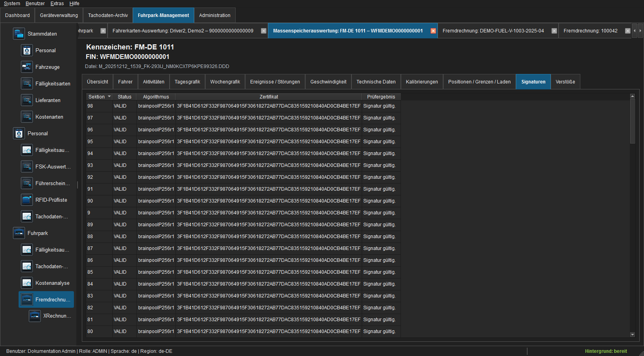Open the Stammdaten section icon
Image resolution: width=644 pixels, height=356 pixels.
[19, 34]
